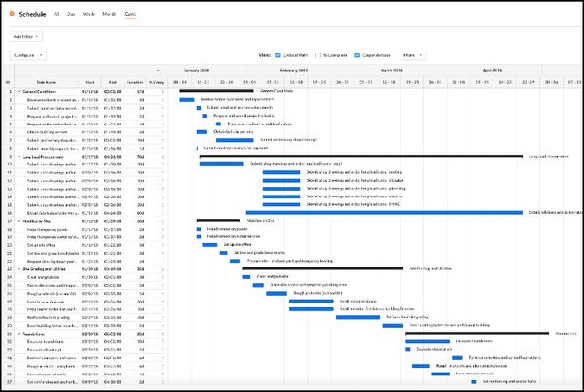The image size is (584, 392).
Task: Open the row menu for Mobilize on Site
Action: pos(163,221)
